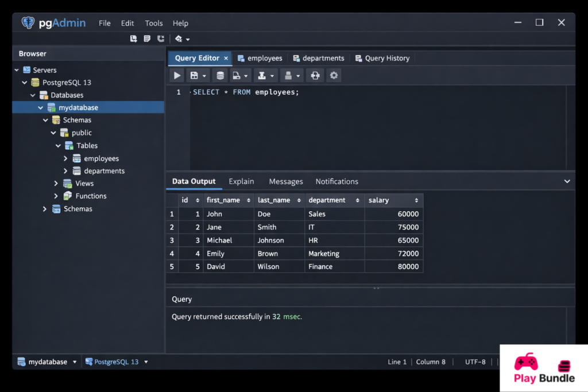Open the Query History tab
This screenshot has width=588, height=392.
[x=386, y=59]
